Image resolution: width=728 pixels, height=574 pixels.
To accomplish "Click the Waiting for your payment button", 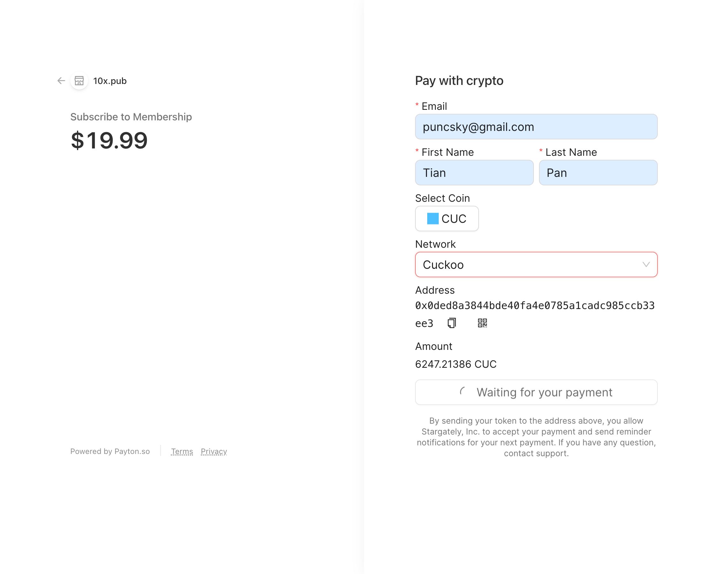I will (x=536, y=392).
